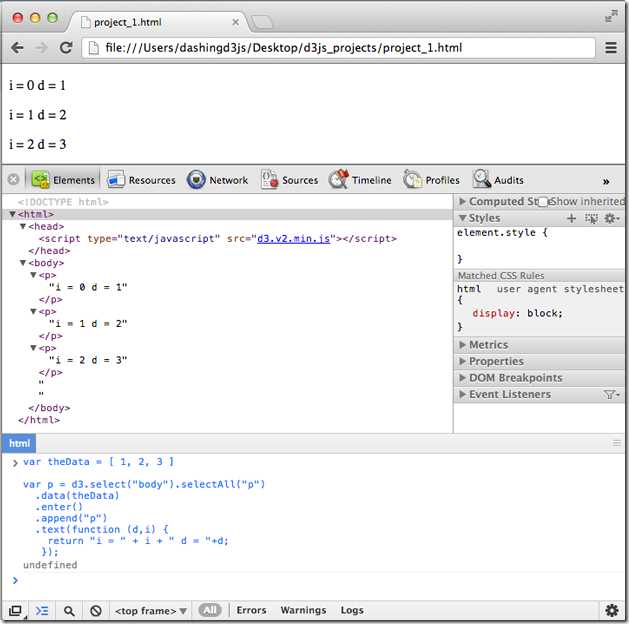Click the closing body tag
Viewport: 629px width, 624px height.
tap(49, 408)
